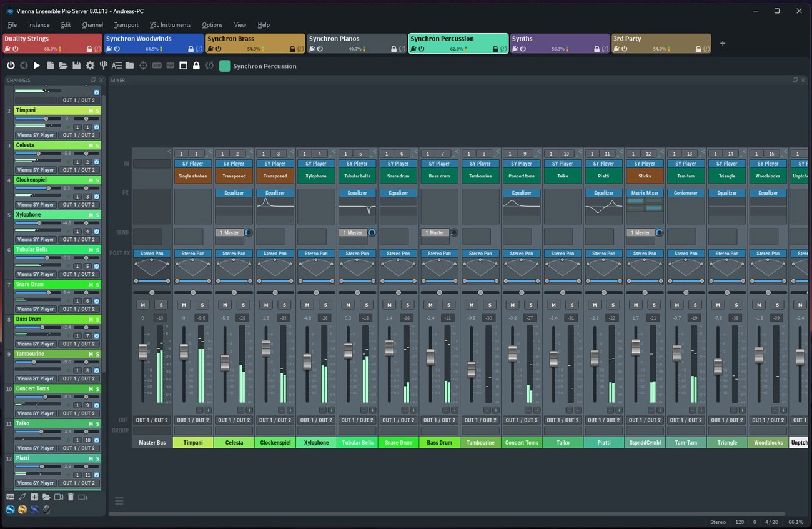Switch to the Synths instance tab

click(559, 43)
